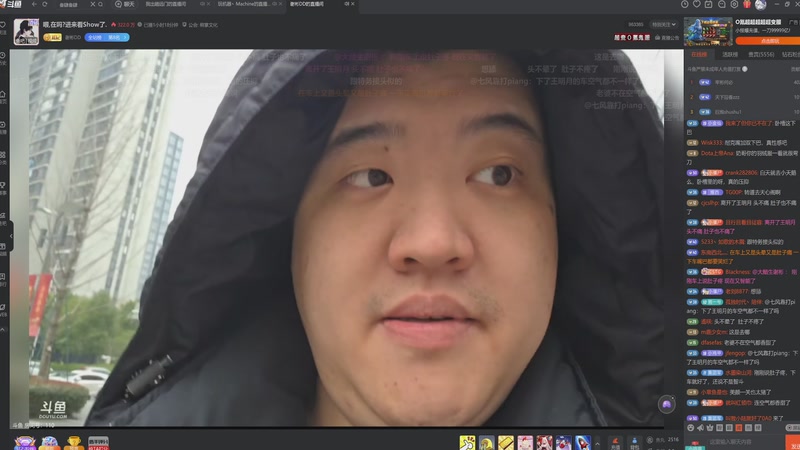Viewport: 800px width, 450px height.
Task: Go back with the left arrow
Action: [x=34, y=4]
